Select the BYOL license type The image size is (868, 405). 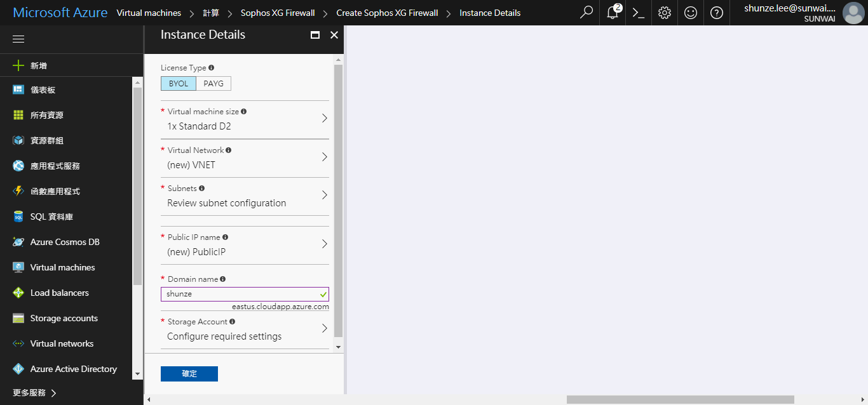point(179,84)
